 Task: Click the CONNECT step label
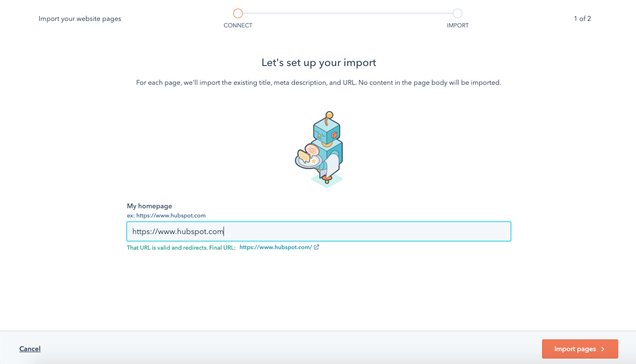click(x=238, y=25)
